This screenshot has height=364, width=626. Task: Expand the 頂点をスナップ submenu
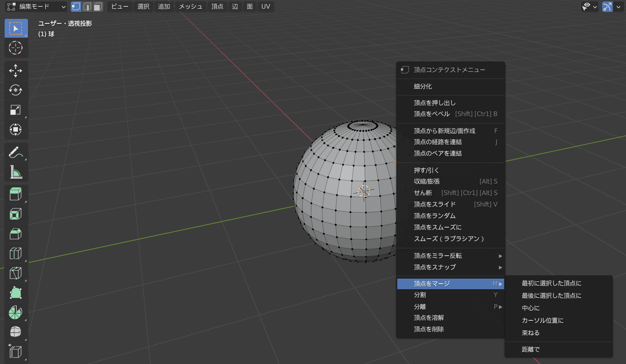451,267
